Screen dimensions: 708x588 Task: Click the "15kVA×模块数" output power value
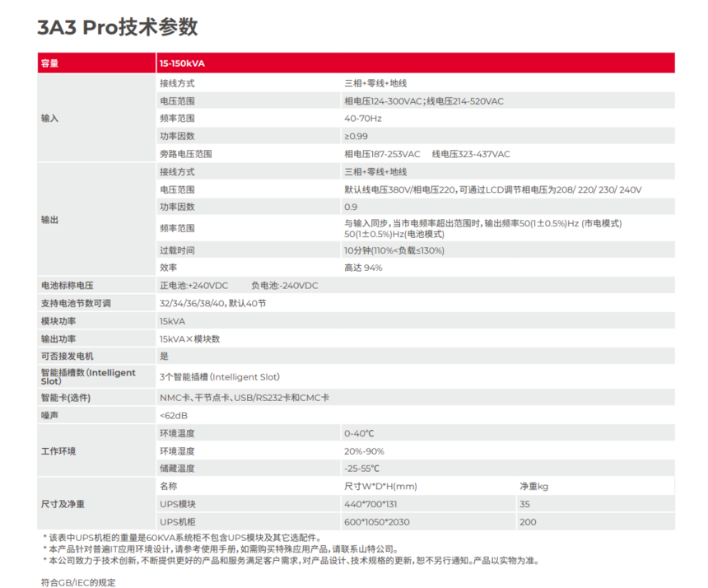point(189,338)
